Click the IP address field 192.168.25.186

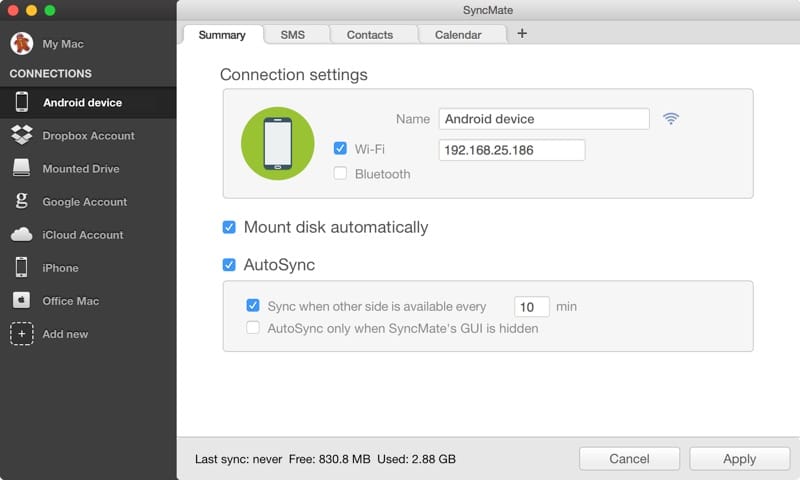click(512, 150)
